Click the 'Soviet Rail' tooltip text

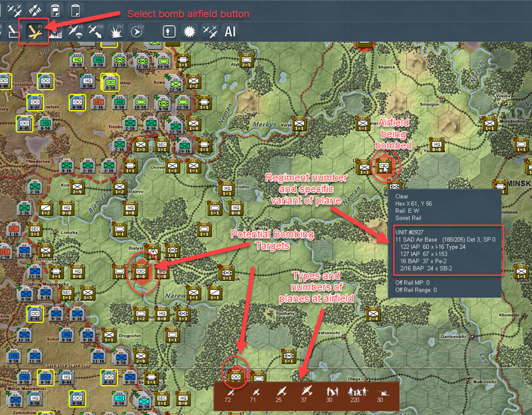pos(408,218)
